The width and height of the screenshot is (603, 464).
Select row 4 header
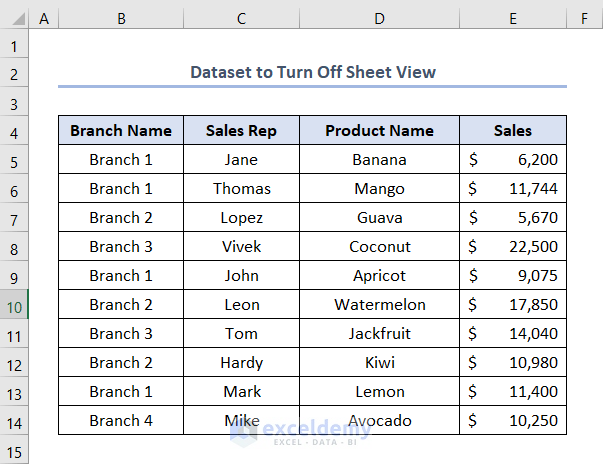(14, 131)
